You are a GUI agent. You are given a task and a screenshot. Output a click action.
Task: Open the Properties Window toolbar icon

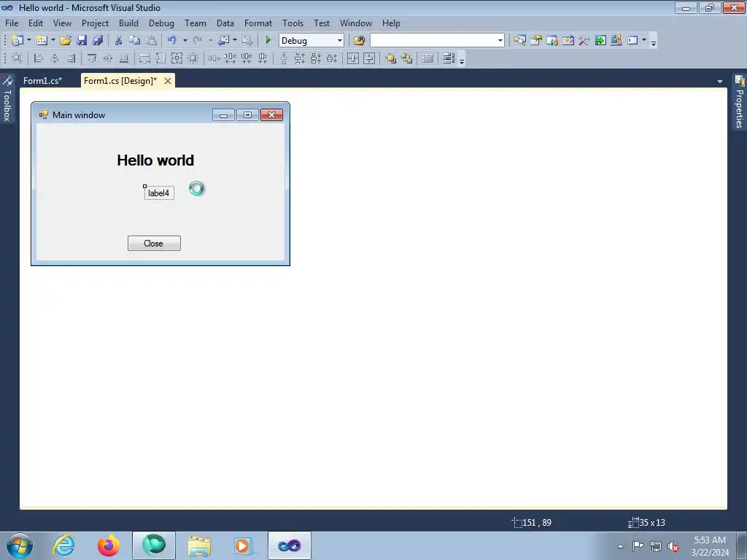tap(536, 41)
